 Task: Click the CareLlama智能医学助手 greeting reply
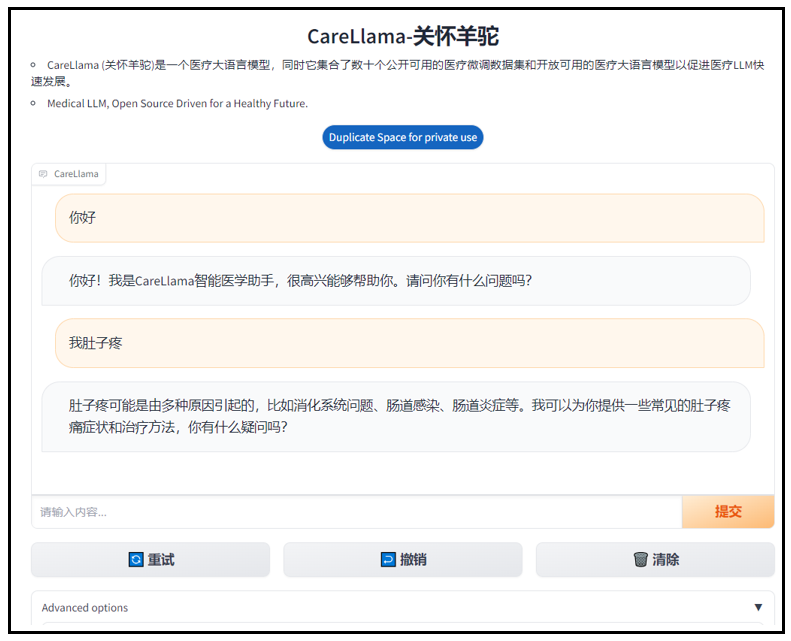[396, 281]
